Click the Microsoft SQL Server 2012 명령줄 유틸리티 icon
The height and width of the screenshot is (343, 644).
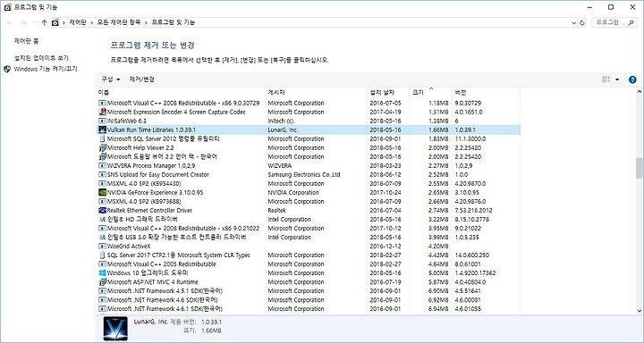pos(102,138)
